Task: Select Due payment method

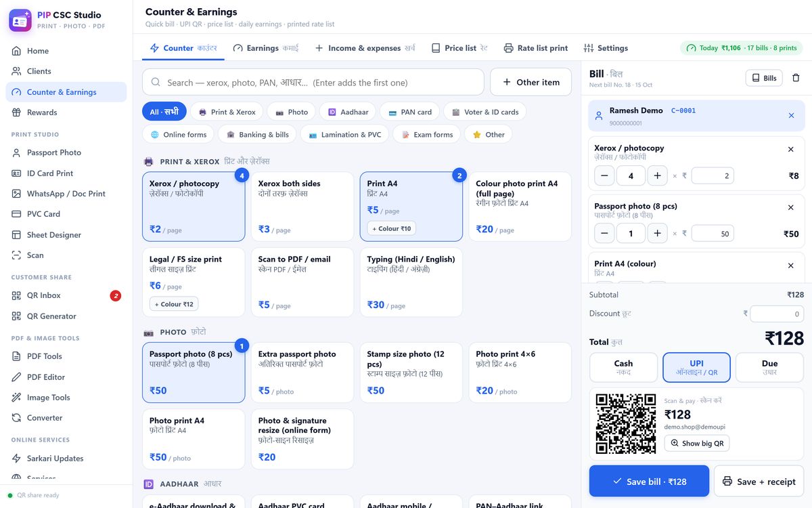Action: coord(769,368)
